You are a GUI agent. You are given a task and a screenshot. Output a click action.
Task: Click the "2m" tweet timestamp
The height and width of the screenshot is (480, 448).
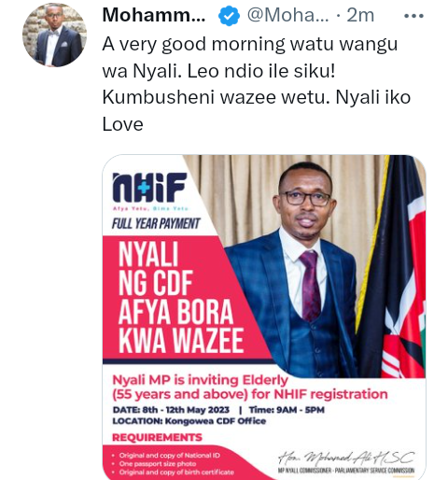360,15
